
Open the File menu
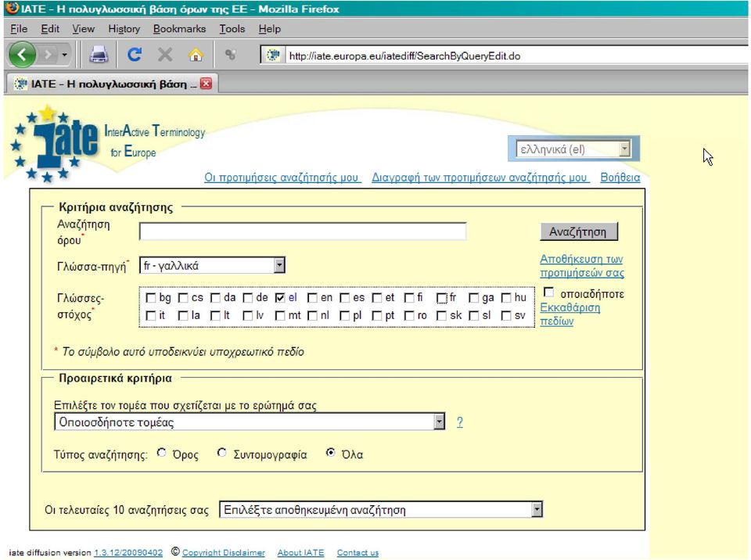[19, 29]
